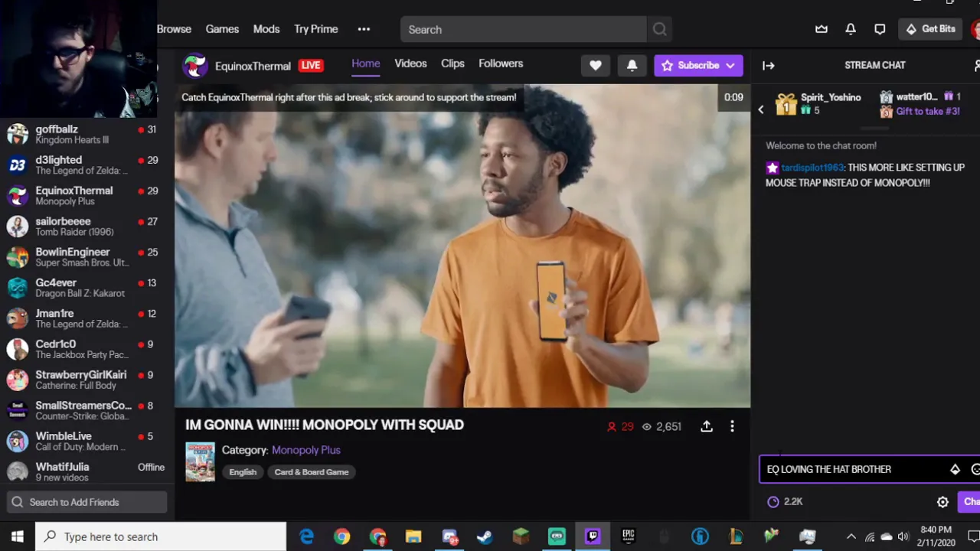Open Microsoft Edge from taskbar

(306, 536)
